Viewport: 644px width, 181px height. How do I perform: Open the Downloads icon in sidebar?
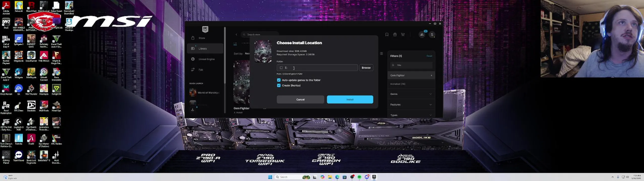192,110
